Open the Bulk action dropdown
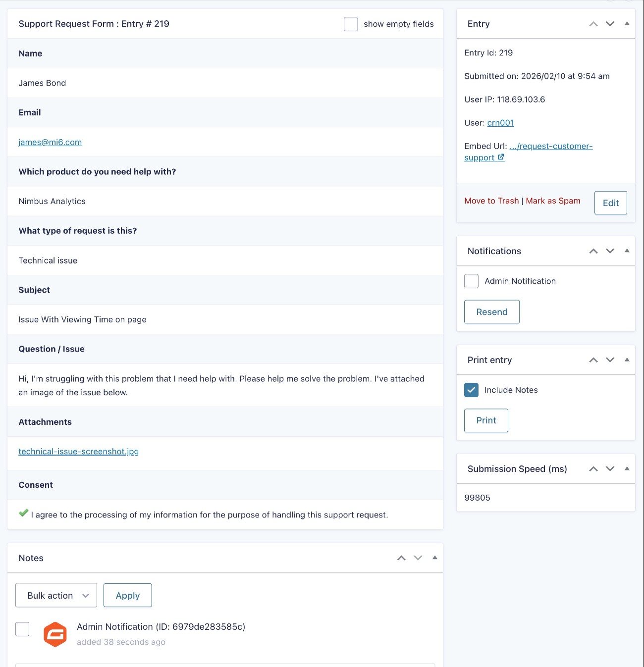Image resolution: width=644 pixels, height=667 pixels. (x=55, y=595)
